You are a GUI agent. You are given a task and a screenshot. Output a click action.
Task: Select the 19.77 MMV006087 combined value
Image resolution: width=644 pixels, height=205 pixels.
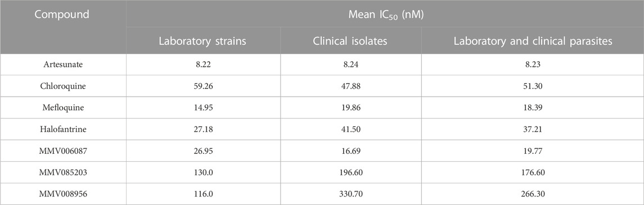(x=532, y=151)
